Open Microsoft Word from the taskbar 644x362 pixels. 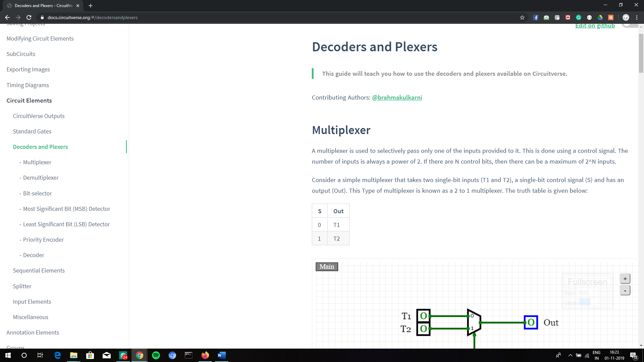[x=221, y=355]
